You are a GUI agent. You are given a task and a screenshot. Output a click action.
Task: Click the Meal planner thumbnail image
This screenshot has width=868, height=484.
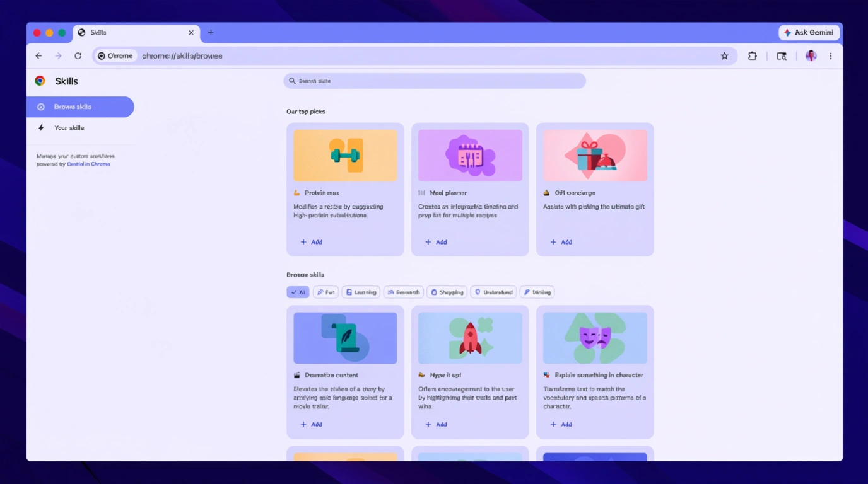point(470,156)
